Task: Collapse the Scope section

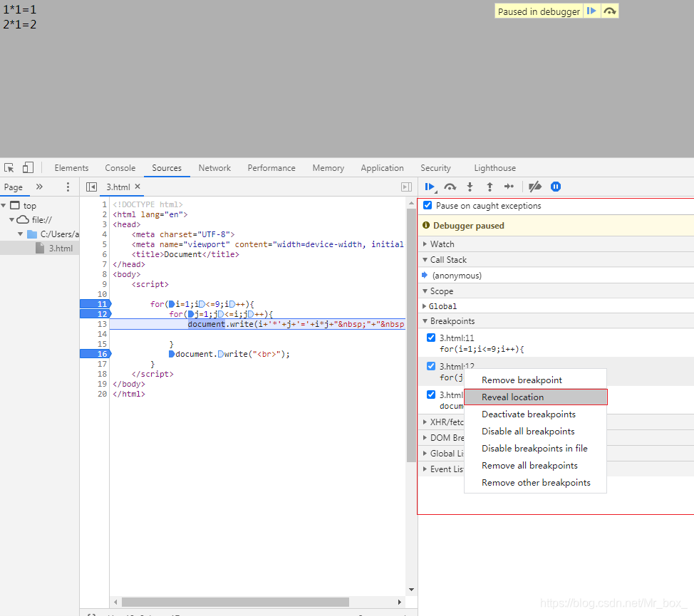Action: click(x=425, y=291)
